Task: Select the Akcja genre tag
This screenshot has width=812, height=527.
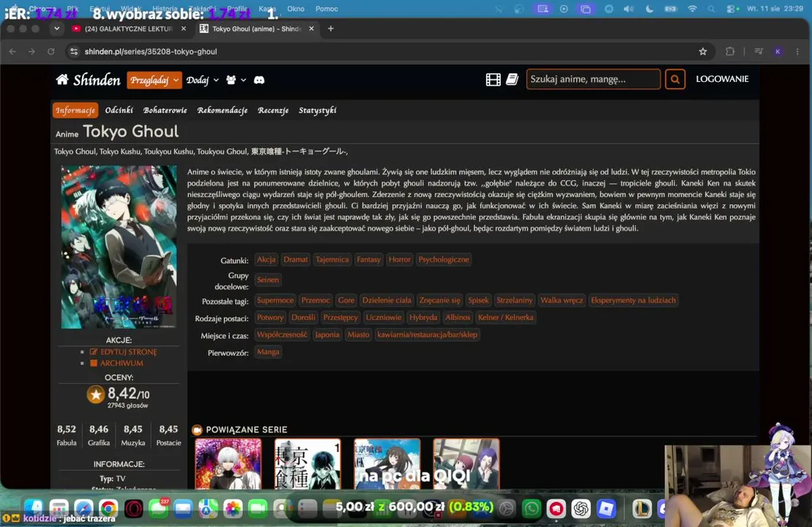Action: (x=267, y=259)
